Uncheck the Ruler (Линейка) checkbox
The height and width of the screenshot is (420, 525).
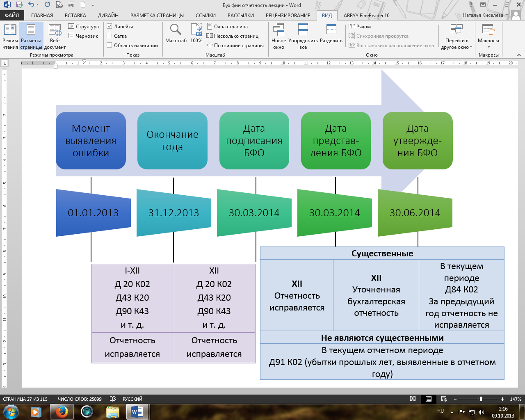click(x=110, y=26)
